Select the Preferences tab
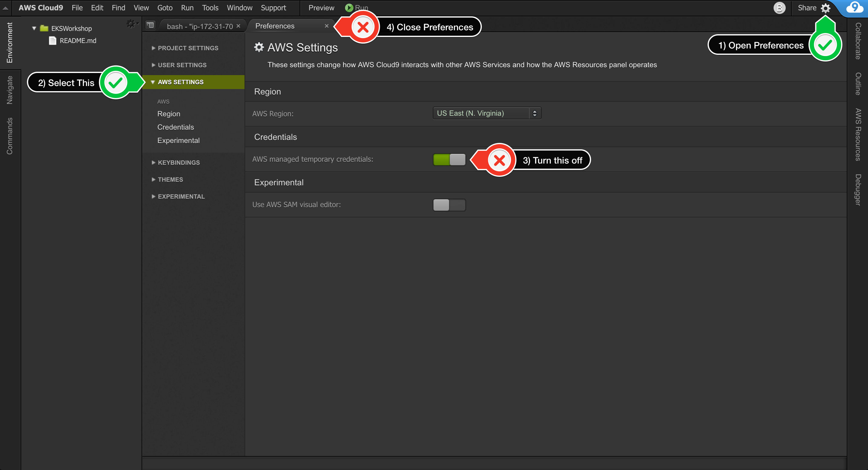The image size is (868, 470). coord(283,25)
